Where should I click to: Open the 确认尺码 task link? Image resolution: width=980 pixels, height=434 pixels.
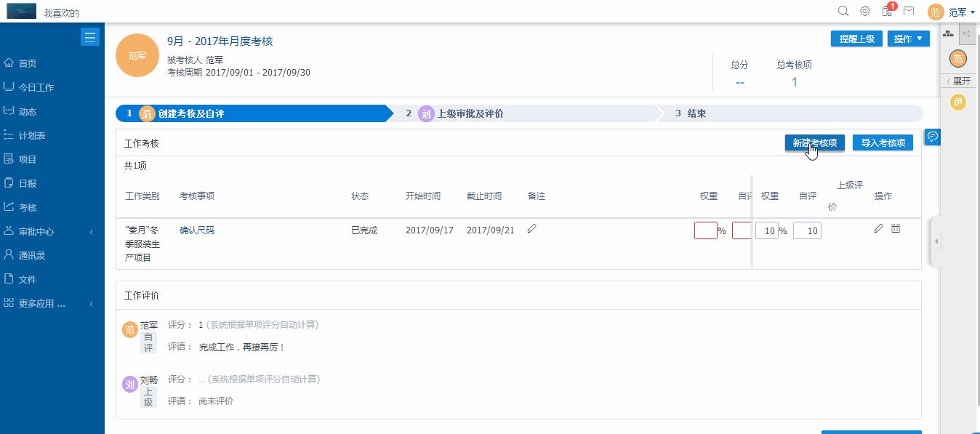point(196,230)
